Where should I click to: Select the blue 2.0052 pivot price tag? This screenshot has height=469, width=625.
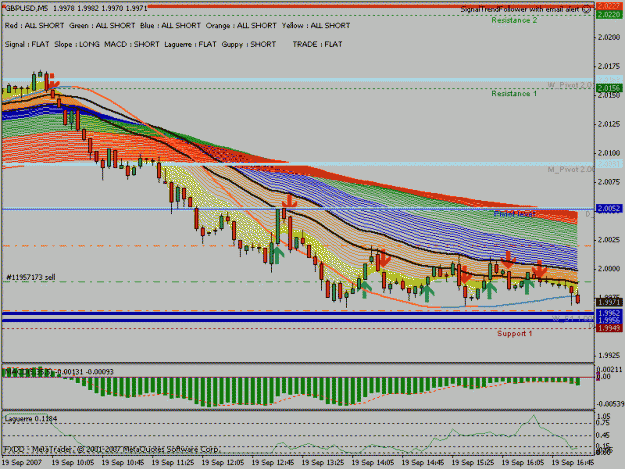click(x=609, y=209)
